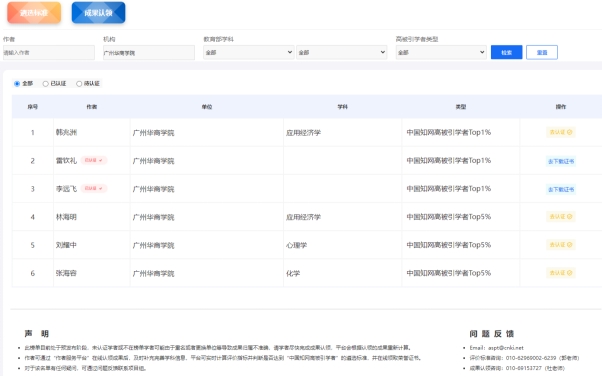Click the 机构 field containing 广州华商学院

149,53
